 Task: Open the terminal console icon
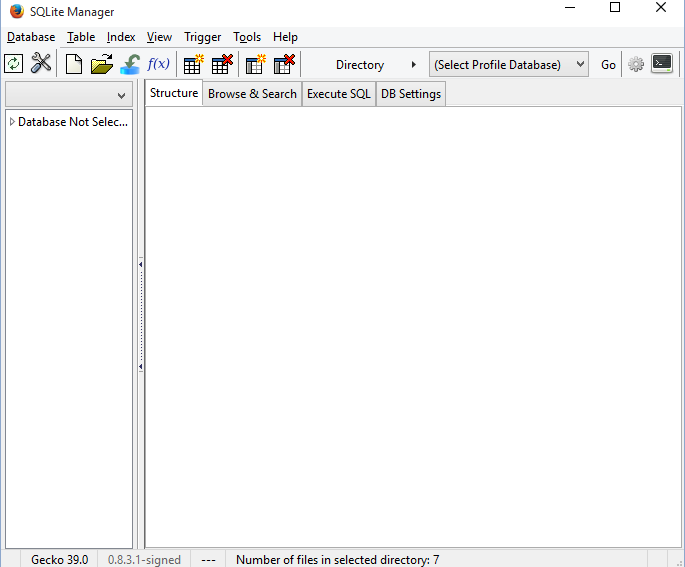(662, 64)
